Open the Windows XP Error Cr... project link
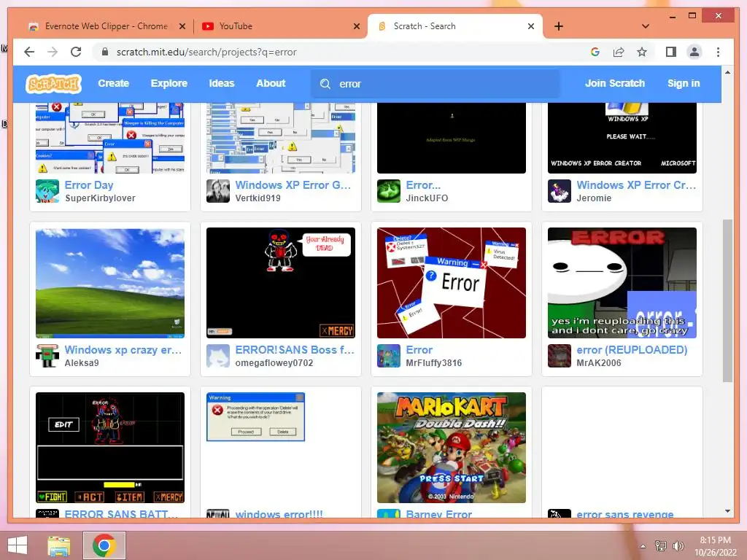 [636, 185]
